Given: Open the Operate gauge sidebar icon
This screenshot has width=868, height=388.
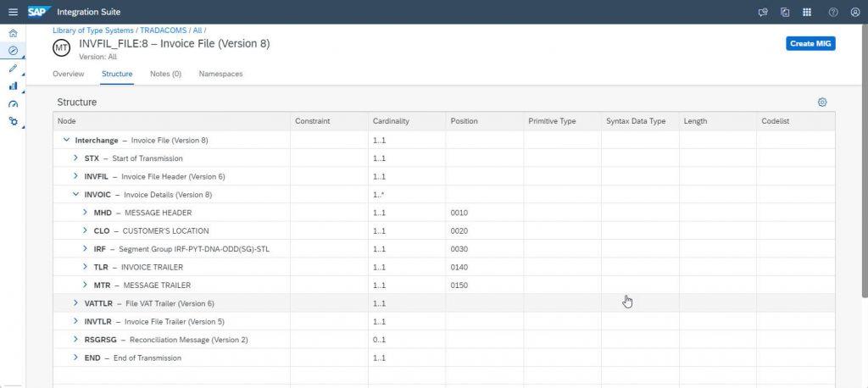Looking at the screenshot, I should point(14,103).
